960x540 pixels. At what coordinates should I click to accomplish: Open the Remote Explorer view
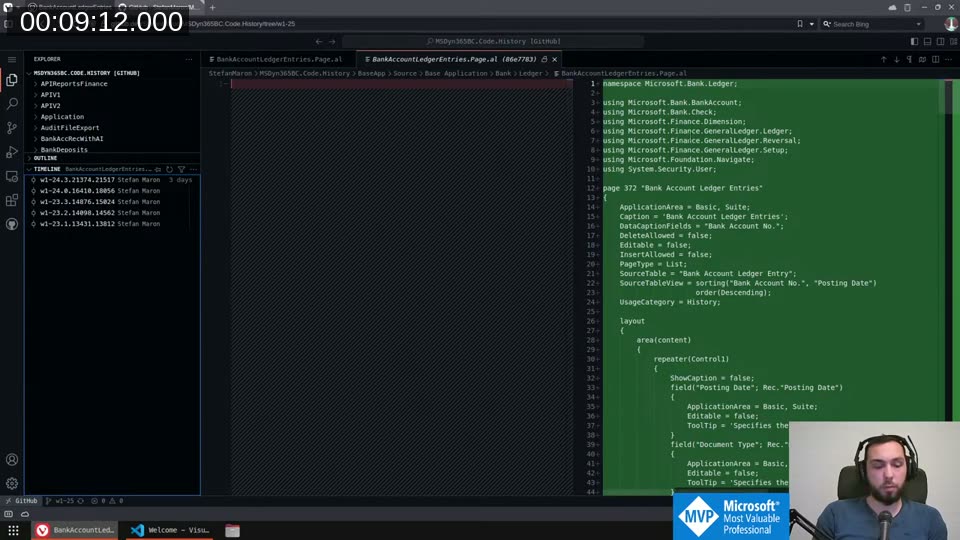tap(12, 176)
